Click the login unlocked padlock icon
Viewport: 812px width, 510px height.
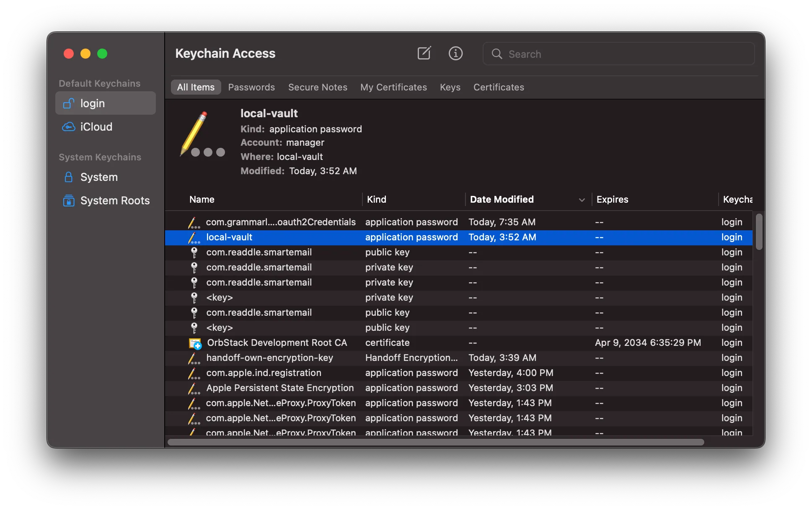[69, 103]
